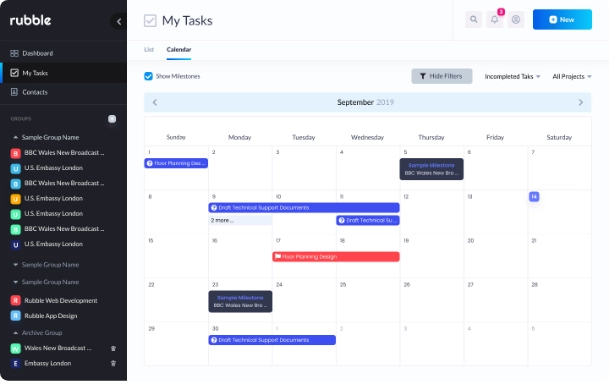Open Rubble Web Development project
Image resolution: width=609 pixels, height=381 pixels.
click(x=61, y=301)
